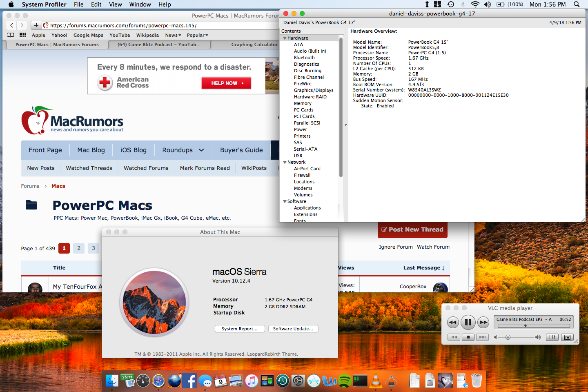Show the VLC playlist window button
588x392 pixels.
coord(567,337)
